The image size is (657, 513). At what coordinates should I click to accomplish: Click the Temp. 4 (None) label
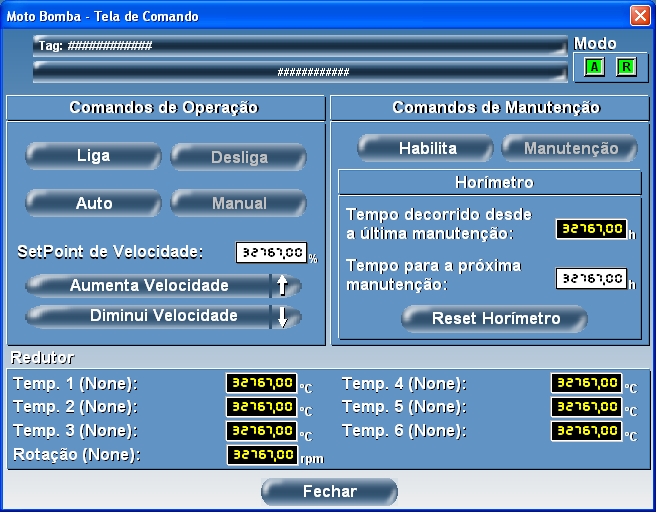[404, 383]
